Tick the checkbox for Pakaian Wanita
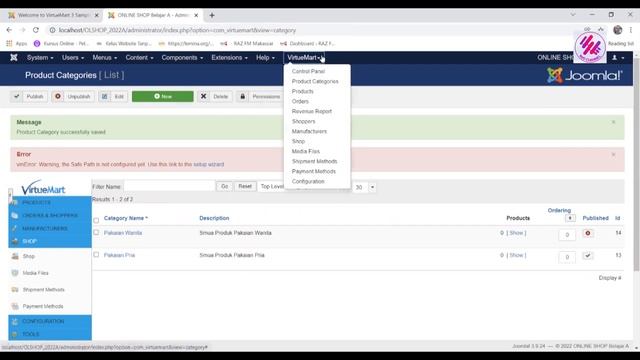Screen dimensions: 640x360 (x=96, y=232)
